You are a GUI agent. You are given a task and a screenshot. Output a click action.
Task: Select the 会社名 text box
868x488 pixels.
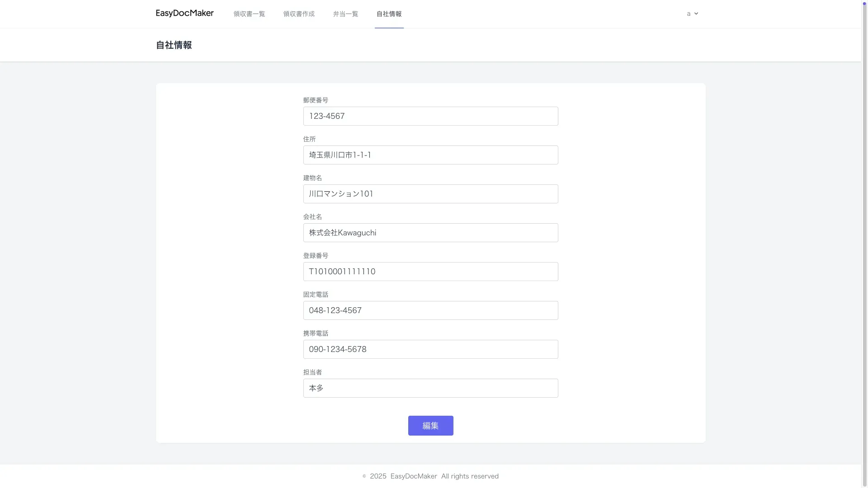(430, 233)
